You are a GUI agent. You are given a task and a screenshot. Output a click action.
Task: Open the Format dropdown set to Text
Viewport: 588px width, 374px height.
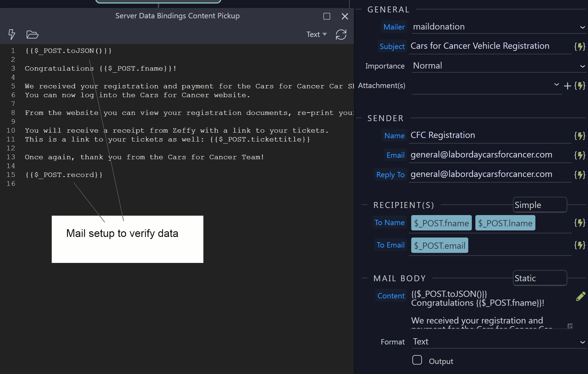(499, 342)
